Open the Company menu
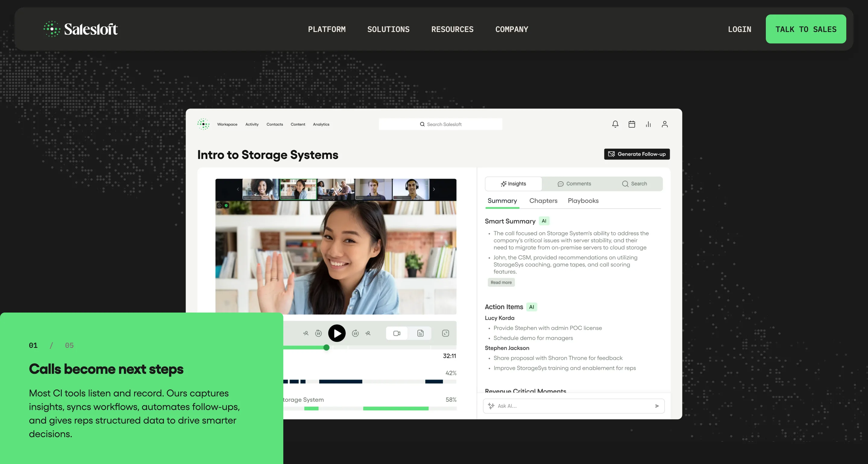The width and height of the screenshot is (868, 464). point(511,29)
